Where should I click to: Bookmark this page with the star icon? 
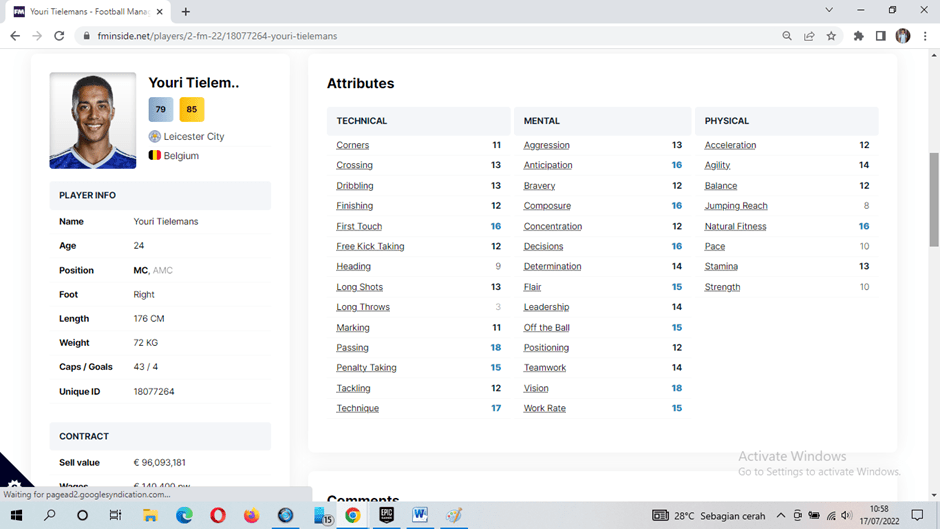(831, 36)
